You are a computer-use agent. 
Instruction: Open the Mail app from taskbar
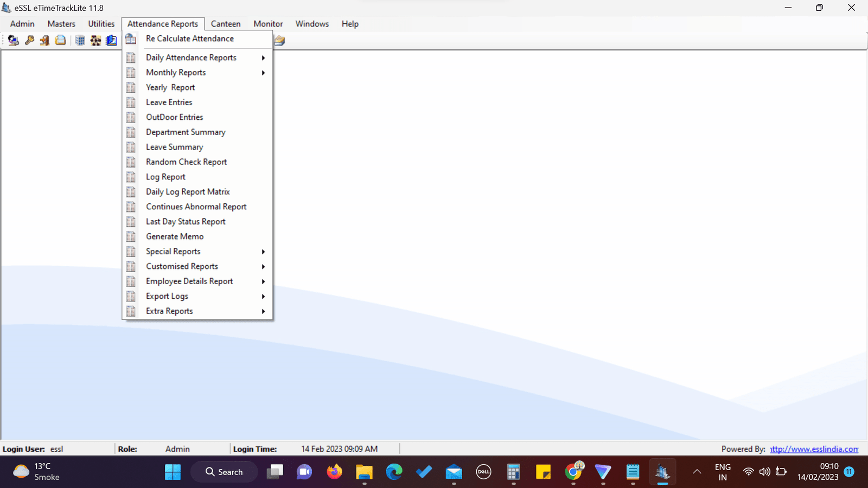coord(454,472)
